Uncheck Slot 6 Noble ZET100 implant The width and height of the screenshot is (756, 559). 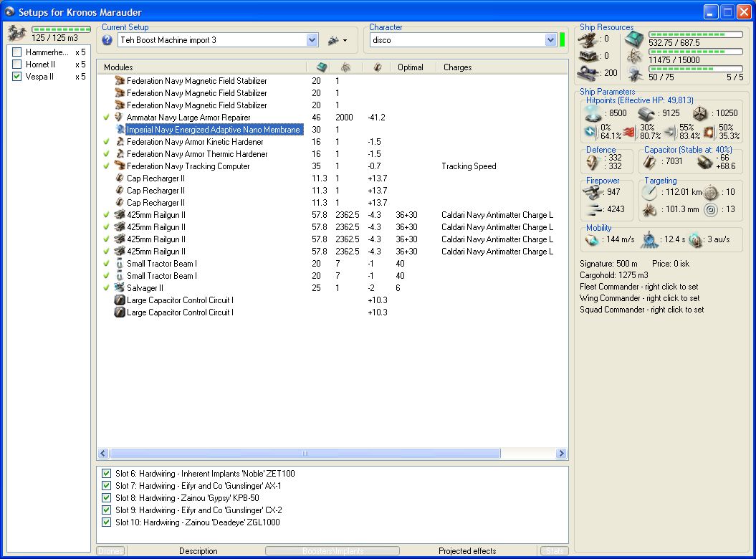(107, 474)
